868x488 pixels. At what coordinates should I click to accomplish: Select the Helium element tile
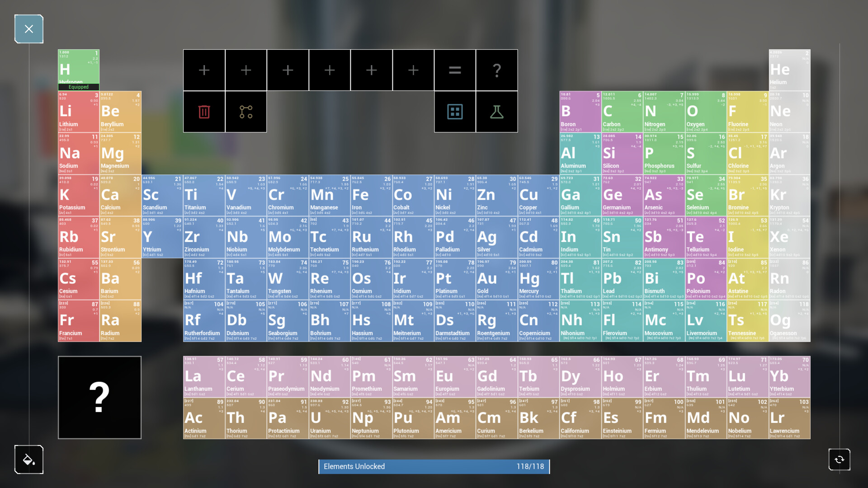coord(789,70)
